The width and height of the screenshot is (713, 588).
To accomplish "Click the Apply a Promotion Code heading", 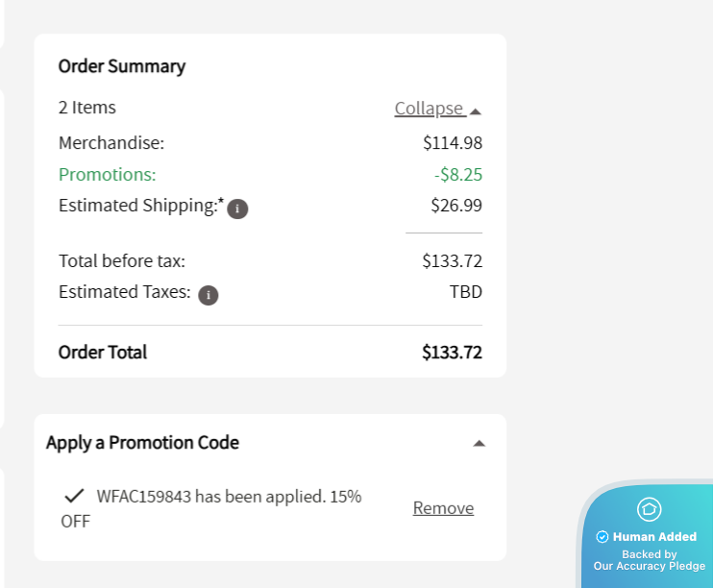I will pyautogui.click(x=142, y=443).
